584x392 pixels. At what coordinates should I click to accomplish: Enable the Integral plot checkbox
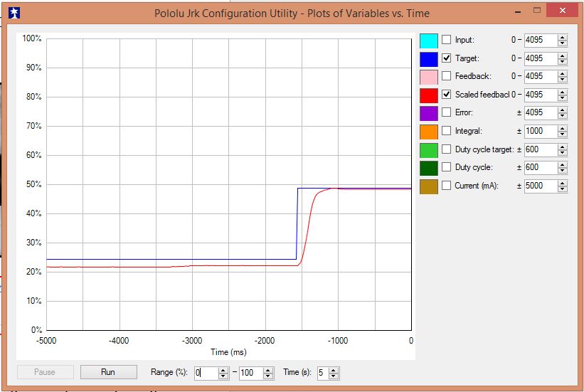click(x=446, y=131)
